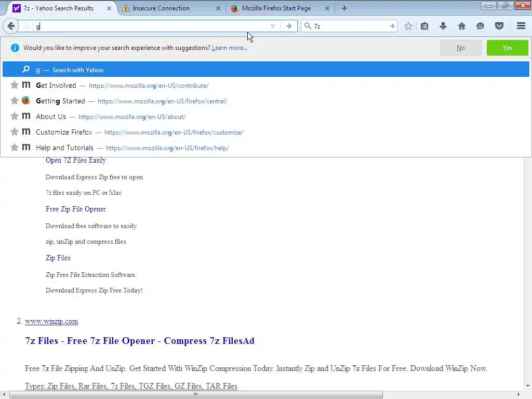Screen dimensions: 532x399
Task: Open the 'Open 7Z Files Easily' link
Action: pos(76,160)
